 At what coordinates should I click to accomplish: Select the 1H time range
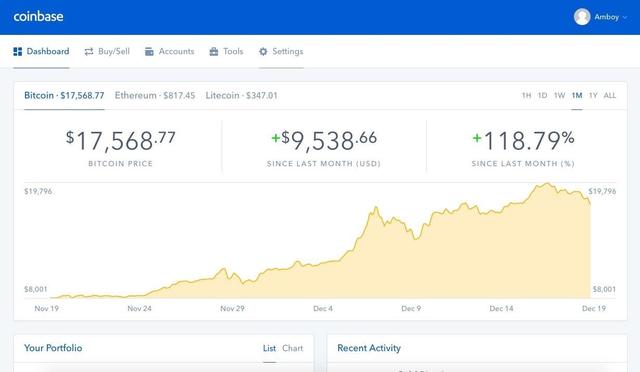527,96
